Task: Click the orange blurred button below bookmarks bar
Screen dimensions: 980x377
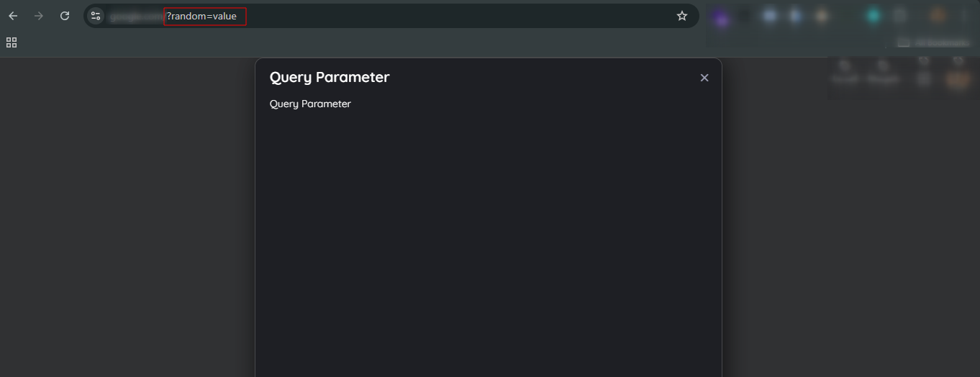Action: (x=956, y=81)
